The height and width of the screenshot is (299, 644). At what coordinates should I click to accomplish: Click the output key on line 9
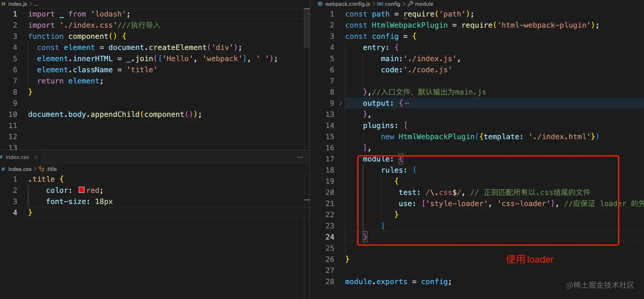pyautogui.click(x=376, y=103)
